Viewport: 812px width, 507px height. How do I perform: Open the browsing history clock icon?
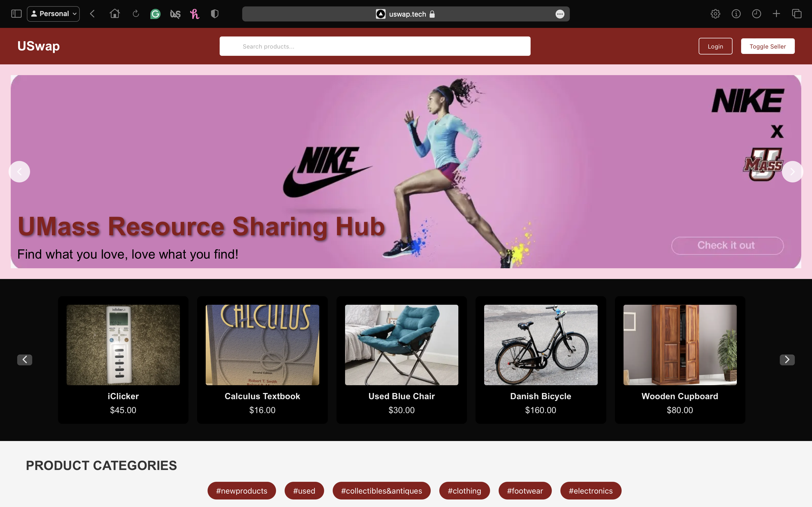pyautogui.click(x=756, y=14)
